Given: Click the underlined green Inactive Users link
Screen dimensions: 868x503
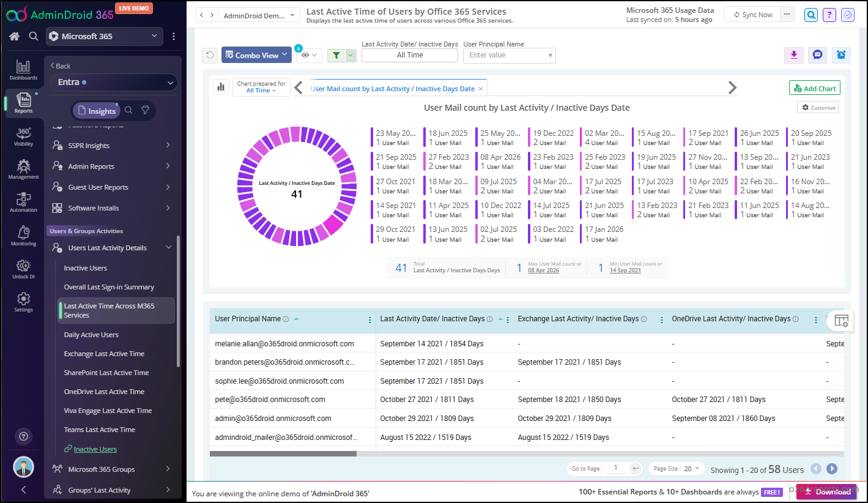Looking at the screenshot, I should pyautogui.click(x=95, y=449).
